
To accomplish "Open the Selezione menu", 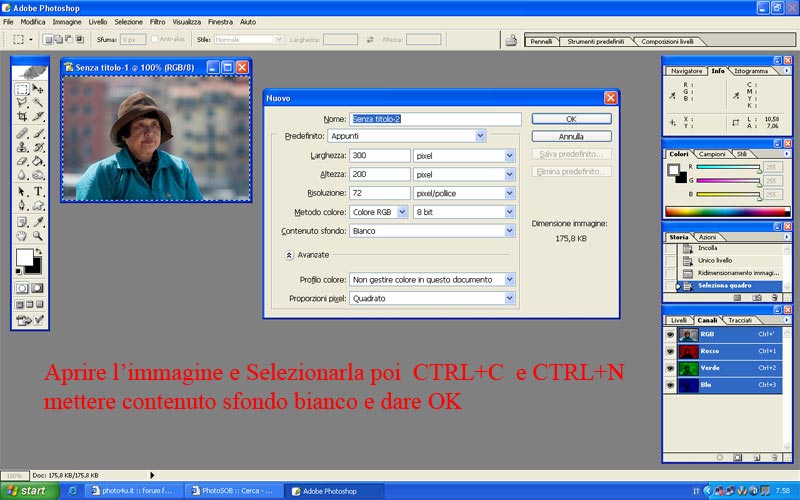I will click(128, 22).
